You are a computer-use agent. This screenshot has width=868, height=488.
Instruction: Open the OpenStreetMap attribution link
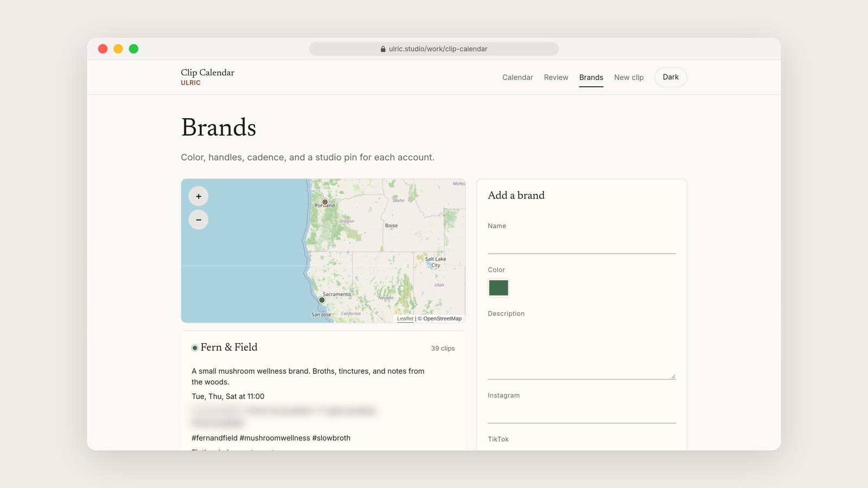click(442, 319)
